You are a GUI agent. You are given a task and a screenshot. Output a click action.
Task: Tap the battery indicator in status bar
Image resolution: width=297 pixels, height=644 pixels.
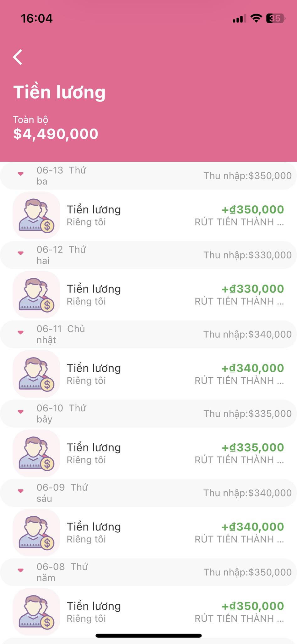click(275, 19)
